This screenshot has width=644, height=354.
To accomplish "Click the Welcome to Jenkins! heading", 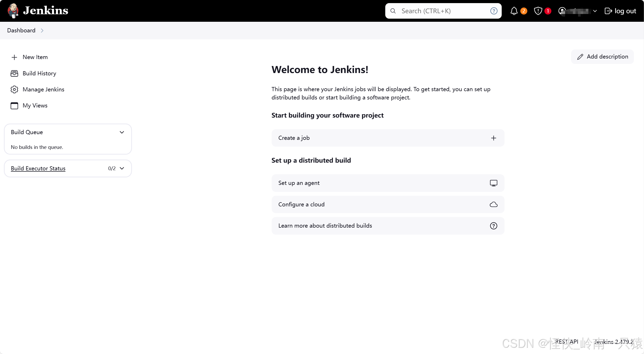I will point(320,70).
